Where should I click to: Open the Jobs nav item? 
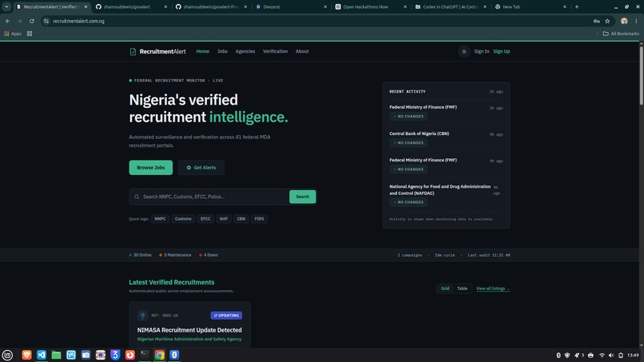pos(222,51)
